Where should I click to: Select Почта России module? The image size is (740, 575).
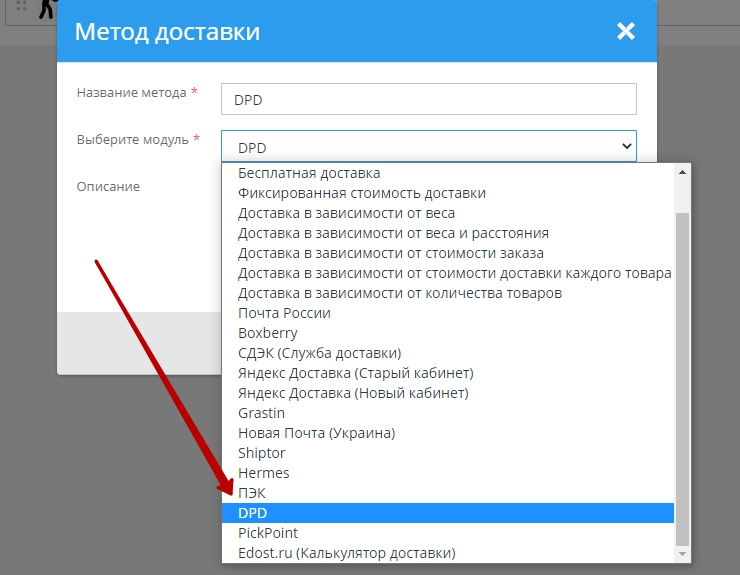click(284, 313)
